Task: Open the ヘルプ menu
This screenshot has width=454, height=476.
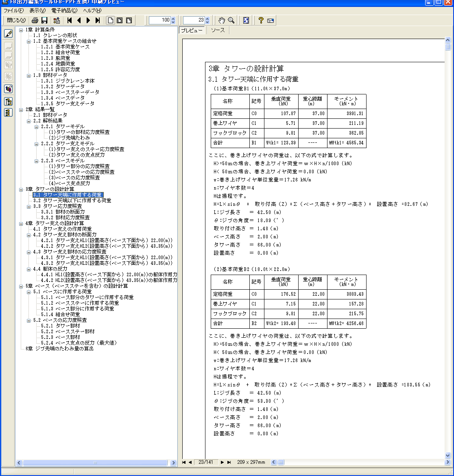Action: point(92,11)
